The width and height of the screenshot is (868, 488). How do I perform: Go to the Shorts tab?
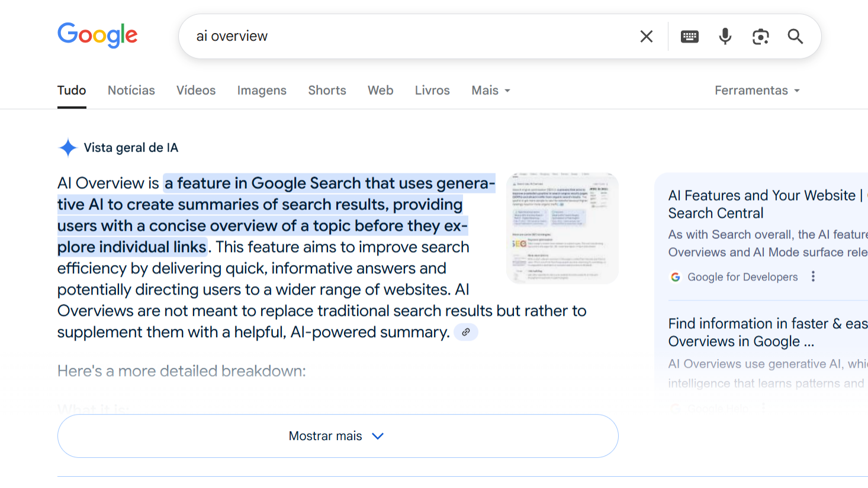click(x=327, y=91)
